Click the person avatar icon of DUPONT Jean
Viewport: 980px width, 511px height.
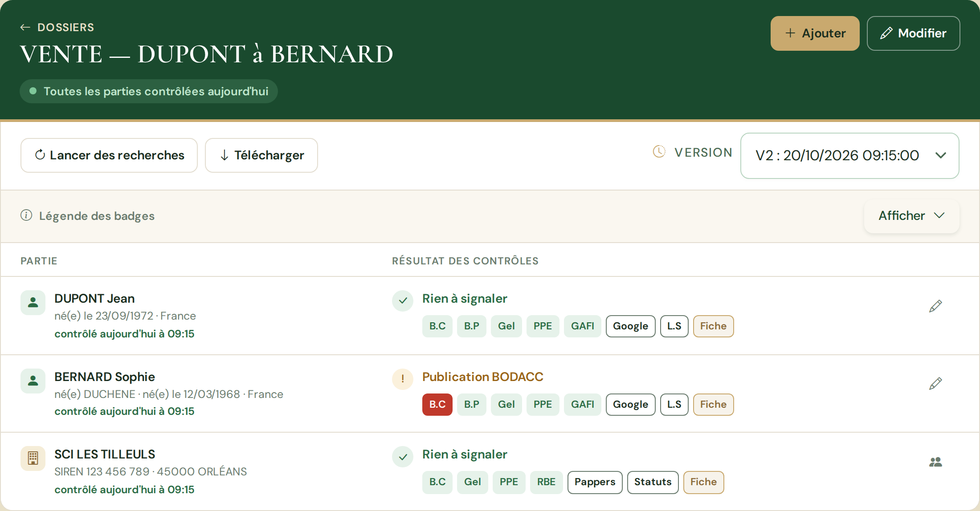33,303
